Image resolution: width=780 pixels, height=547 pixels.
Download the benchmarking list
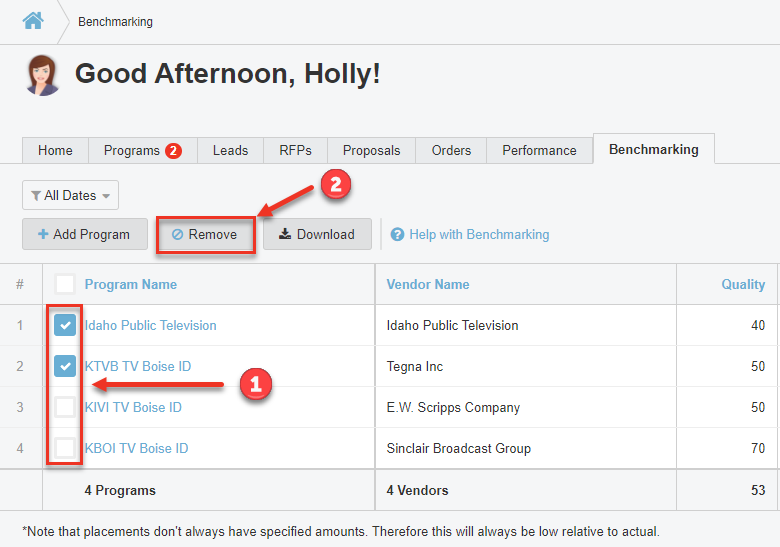pos(317,235)
